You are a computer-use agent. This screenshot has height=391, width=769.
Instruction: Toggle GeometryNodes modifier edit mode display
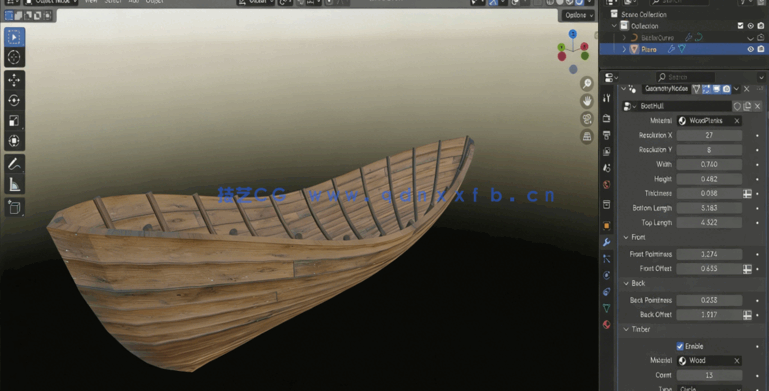coord(706,89)
